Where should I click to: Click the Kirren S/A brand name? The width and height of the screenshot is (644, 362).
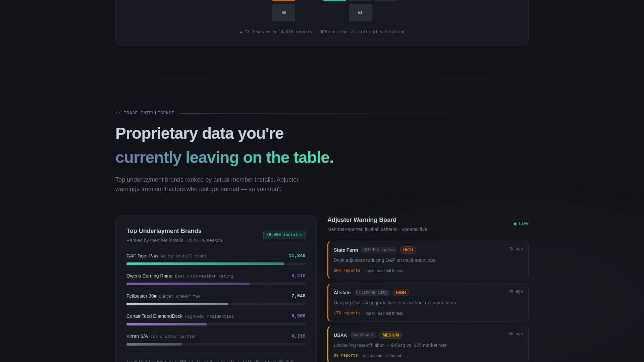[137, 336]
